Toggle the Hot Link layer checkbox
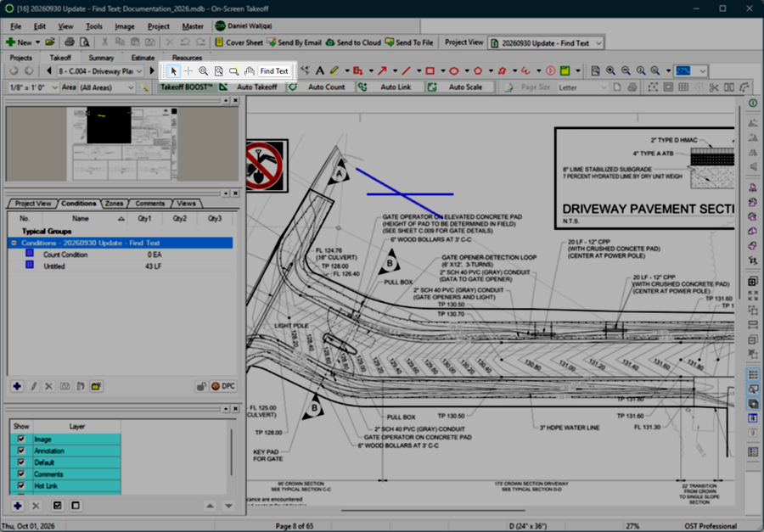The width and height of the screenshot is (764, 532). click(x=21, y=485)
